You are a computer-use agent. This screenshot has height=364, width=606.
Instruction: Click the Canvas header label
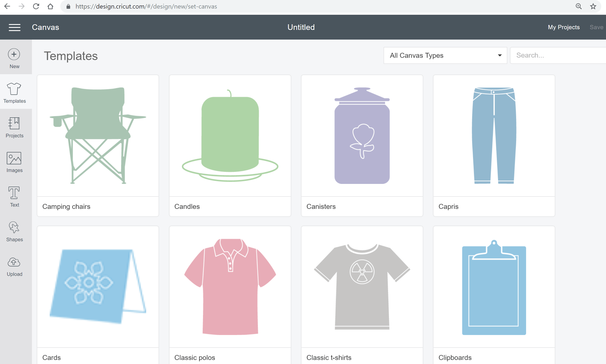pos(45,27)
